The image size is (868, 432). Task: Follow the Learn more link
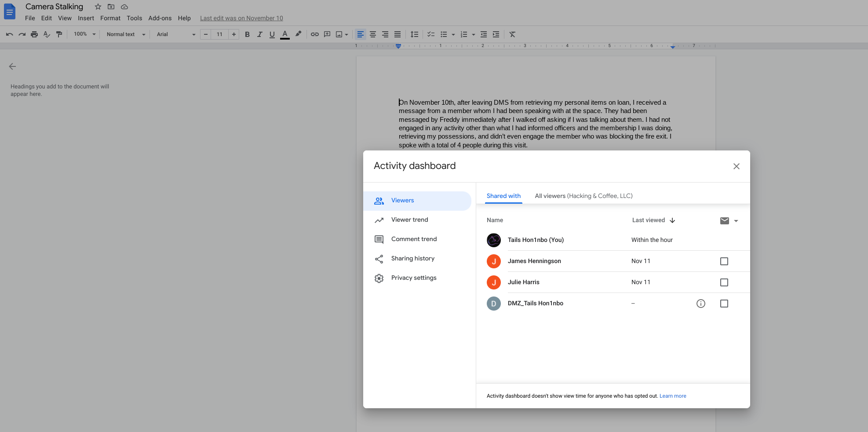tap(673, 396)
